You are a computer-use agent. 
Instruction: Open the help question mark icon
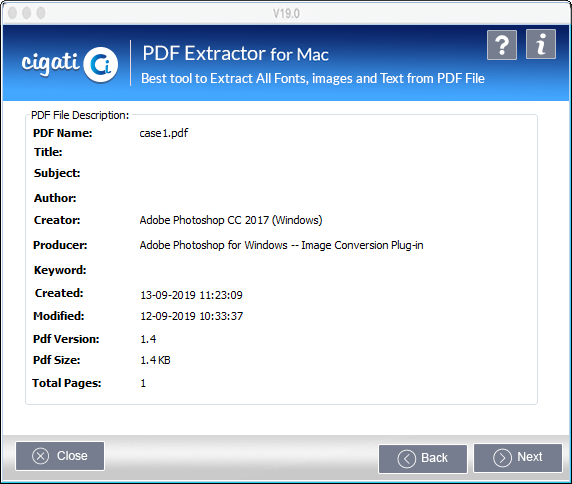click(502, 45)
